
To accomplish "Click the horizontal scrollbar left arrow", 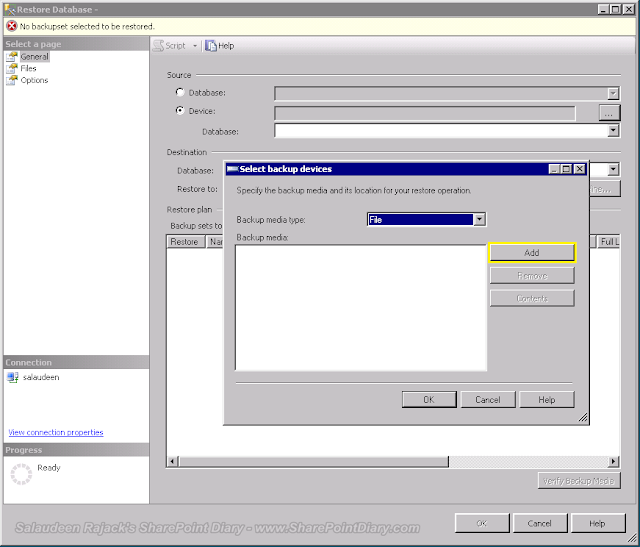I will pyautogui.click(x=172, y=461).
